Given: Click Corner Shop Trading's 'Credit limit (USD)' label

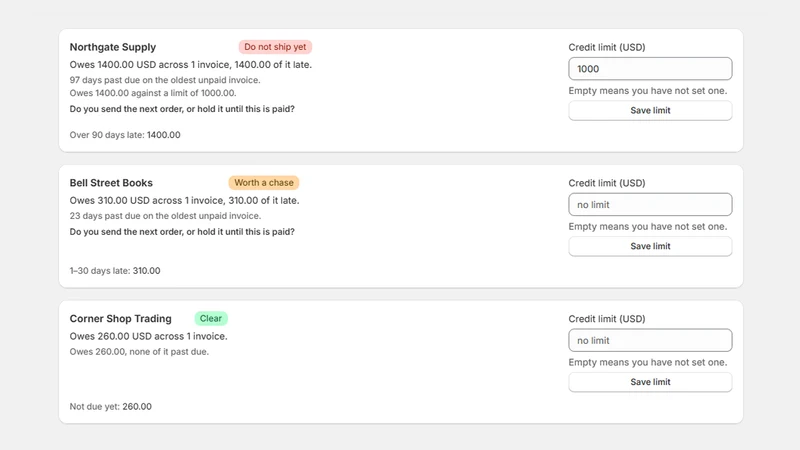Looking at the screenshot, I should (x=607, y=319).
